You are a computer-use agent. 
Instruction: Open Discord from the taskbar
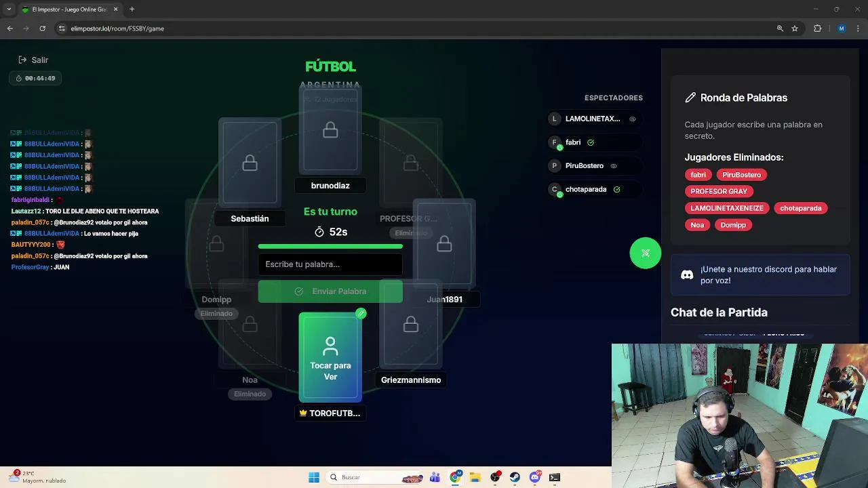point(535,477)
